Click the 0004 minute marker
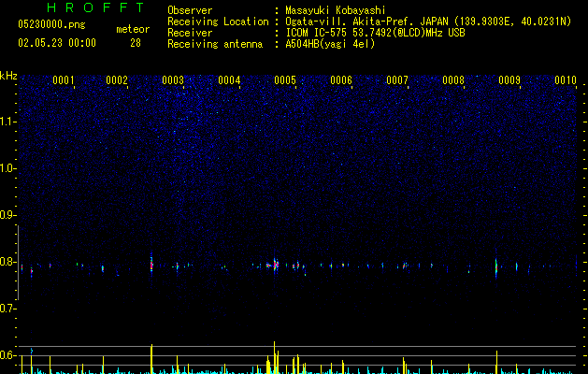The width and height of the screenshot is (588, 374). [x=229, y=80]
